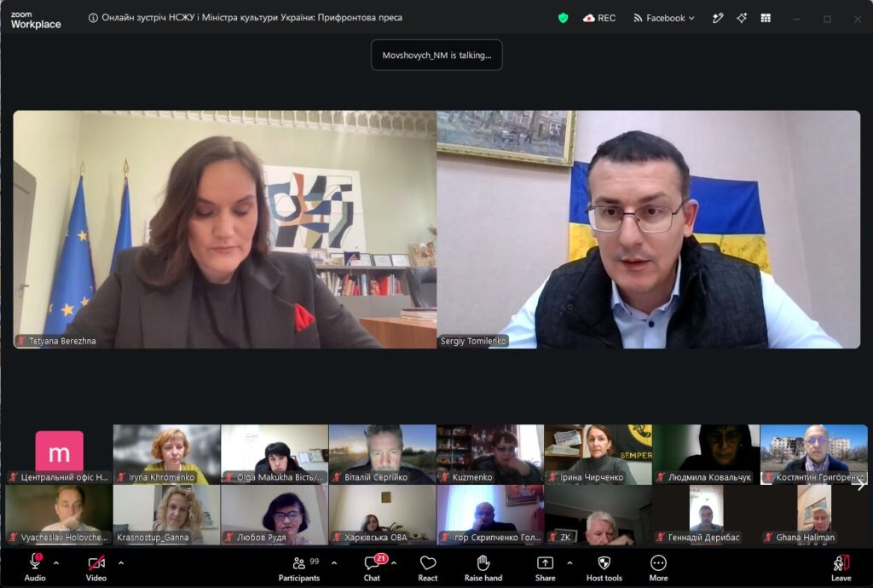The image size is (873, 588).
Task: Expand the caret next to Participants
Action: (x=334, y=563)
